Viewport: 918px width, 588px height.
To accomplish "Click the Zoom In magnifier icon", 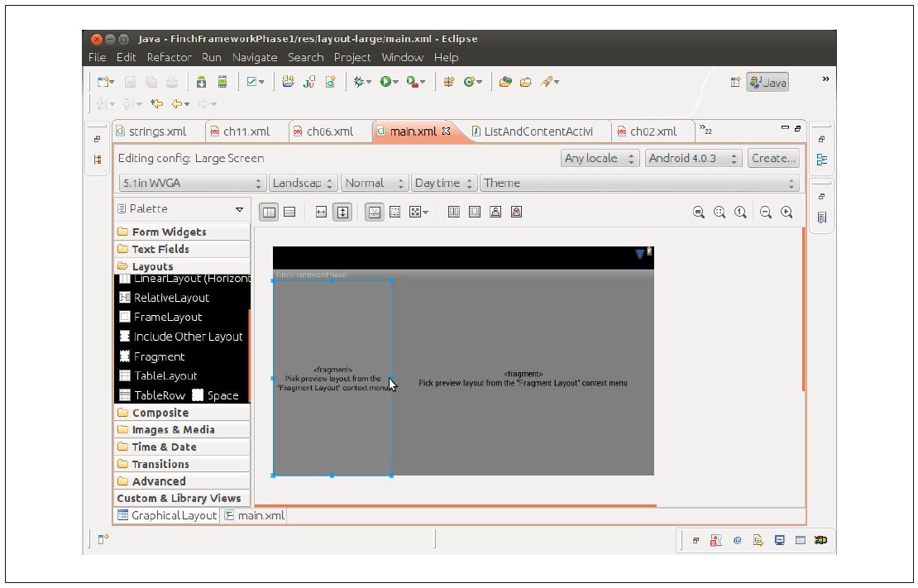I will [x=787, y=212].
